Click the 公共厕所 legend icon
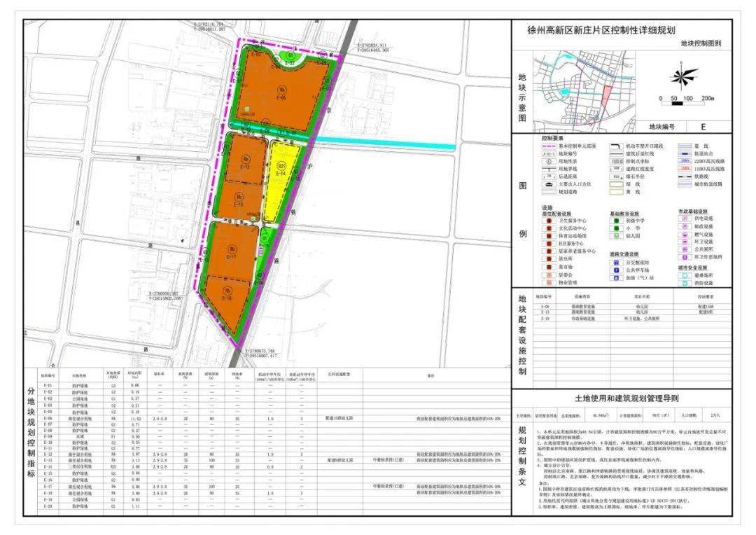This screenshot has height=535, width=756. 684,249
